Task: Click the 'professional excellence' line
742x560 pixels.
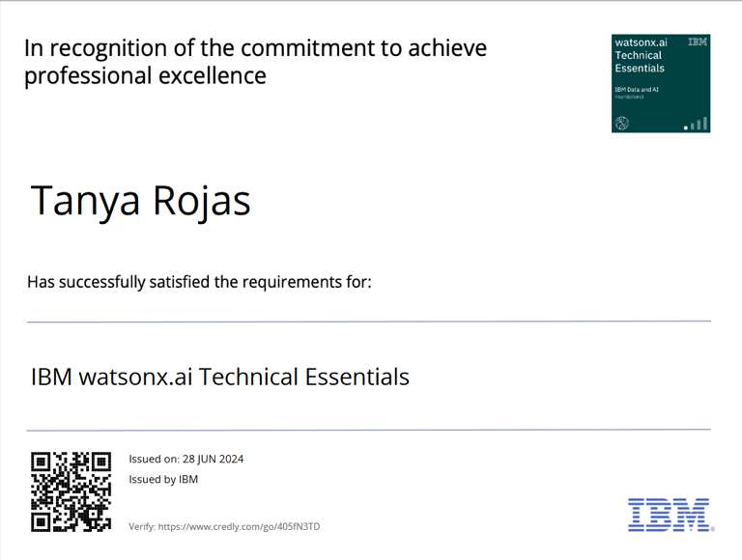Action: click(x=145, y=76)
